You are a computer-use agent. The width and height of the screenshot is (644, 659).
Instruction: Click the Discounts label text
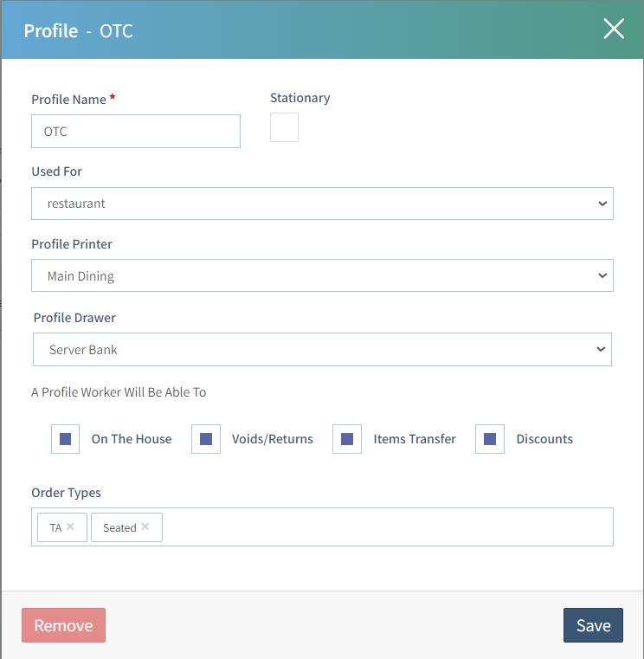pos(544,439)
